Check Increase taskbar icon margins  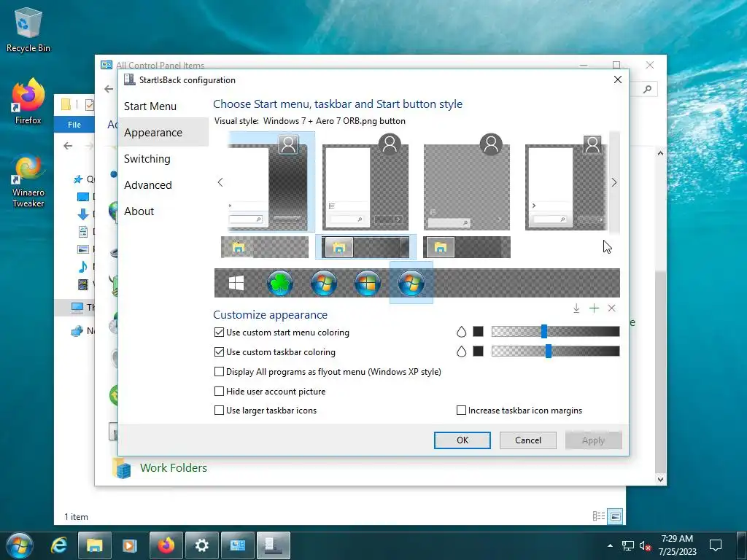(x=461, y=411)
